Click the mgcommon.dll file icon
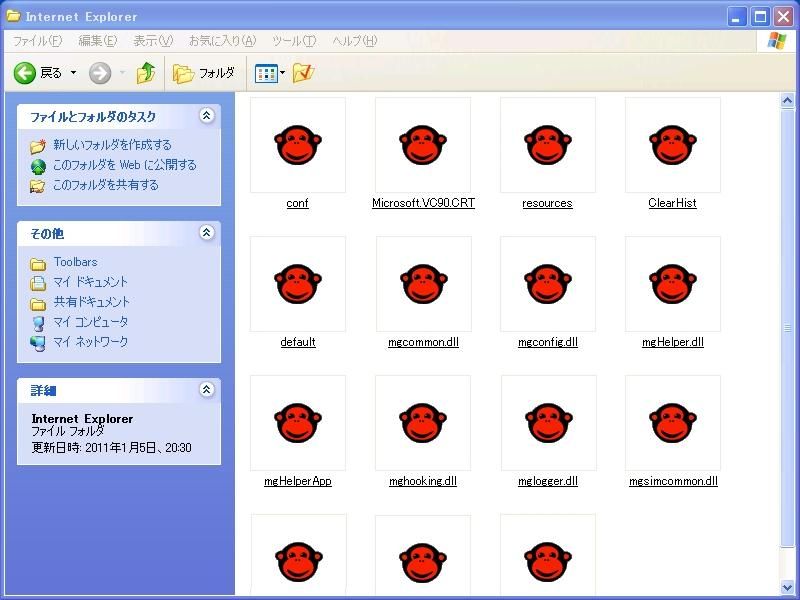This screenshot has height=600, width=800. pos(423,285)
